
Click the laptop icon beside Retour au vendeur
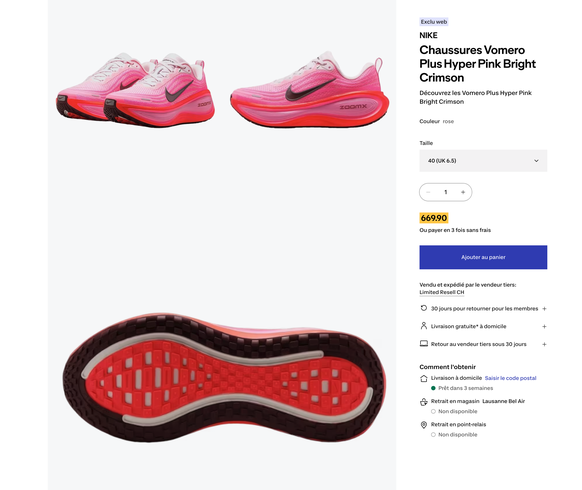pos(424,344)
